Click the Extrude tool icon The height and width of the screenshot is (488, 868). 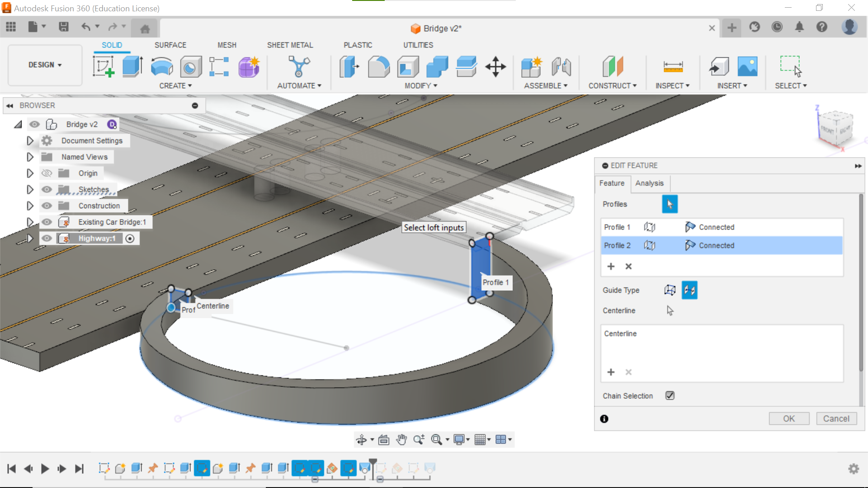click(132, 66)
